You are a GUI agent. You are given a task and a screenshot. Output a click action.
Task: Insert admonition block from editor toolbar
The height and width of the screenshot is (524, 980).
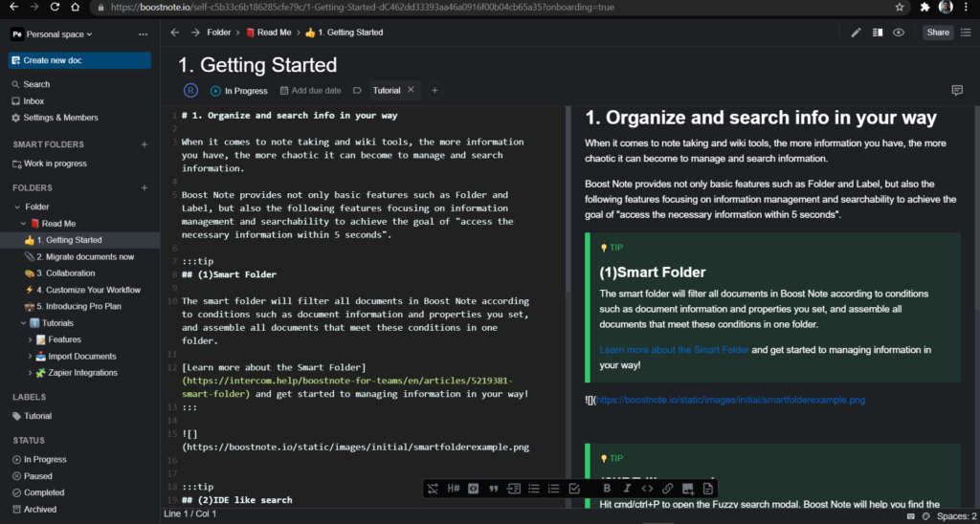(514, 489)
